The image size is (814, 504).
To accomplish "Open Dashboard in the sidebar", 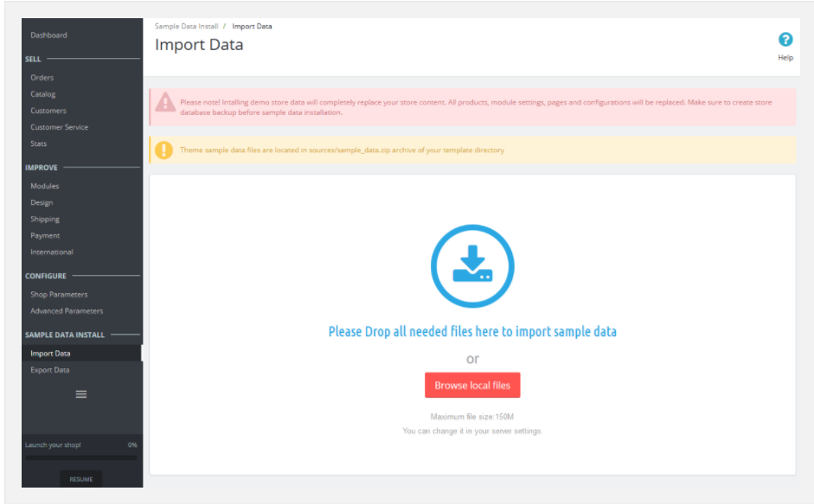I will [x=48, y=35].
